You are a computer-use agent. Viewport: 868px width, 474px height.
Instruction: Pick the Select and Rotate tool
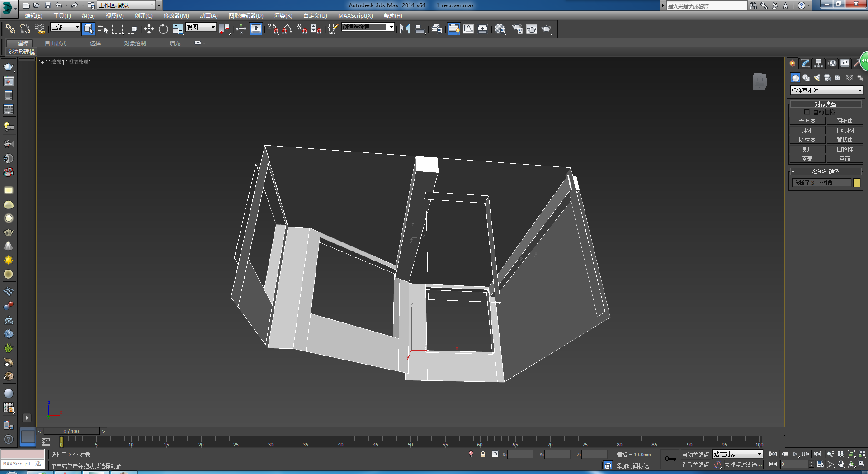163,29
